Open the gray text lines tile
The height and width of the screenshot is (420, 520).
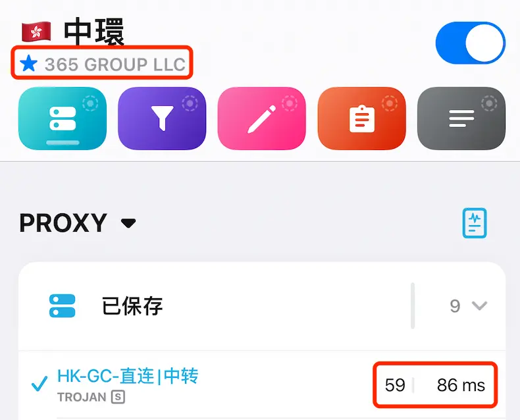tap(461, 118)
